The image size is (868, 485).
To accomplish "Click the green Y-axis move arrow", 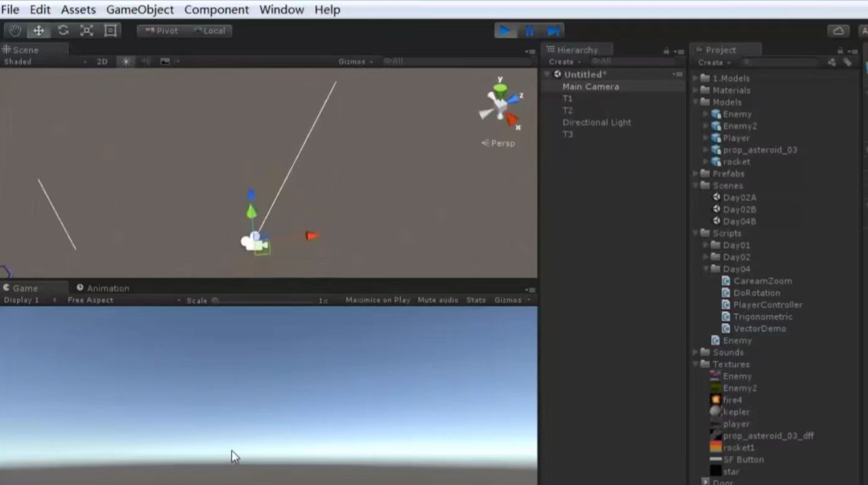I will (251, 212).
